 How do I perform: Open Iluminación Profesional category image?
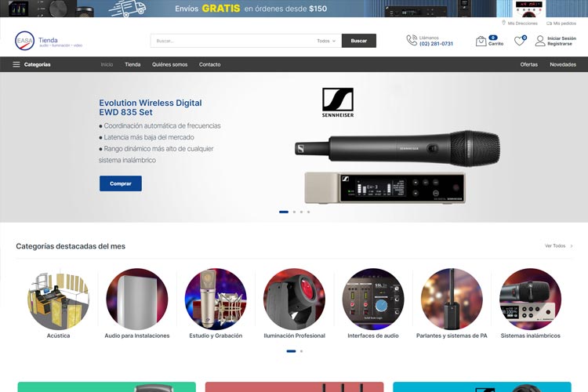click(294, 299)
